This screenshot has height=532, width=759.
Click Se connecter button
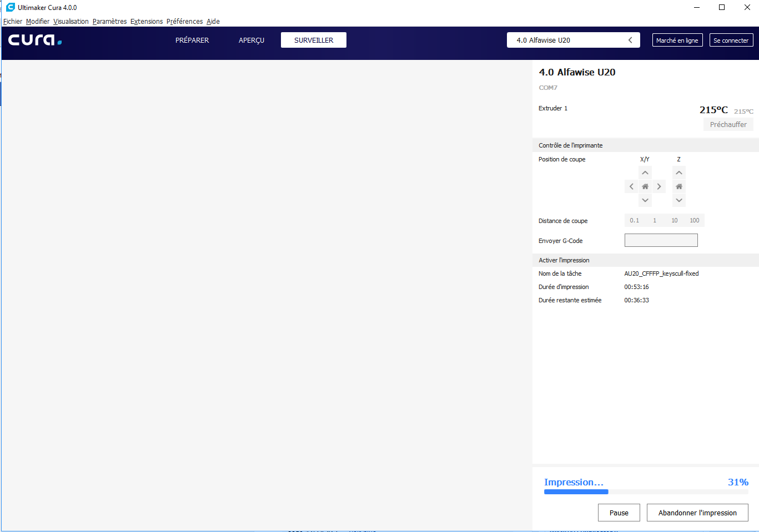(x=731, y=40)
